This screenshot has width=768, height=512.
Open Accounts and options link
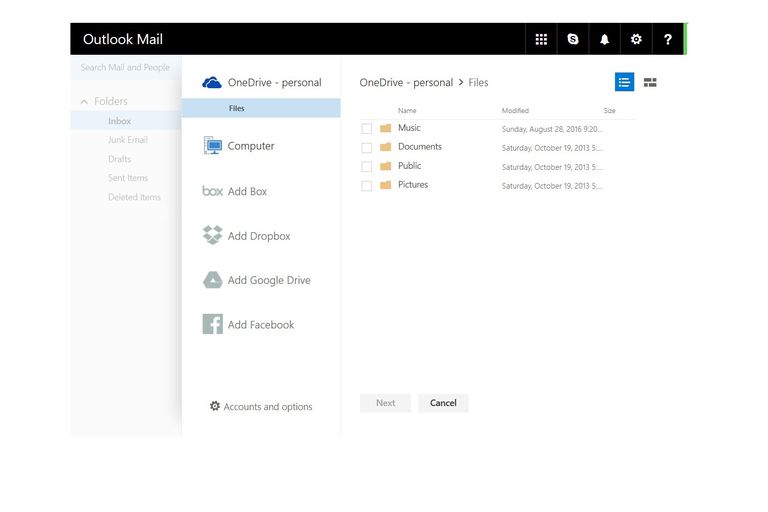268,407
